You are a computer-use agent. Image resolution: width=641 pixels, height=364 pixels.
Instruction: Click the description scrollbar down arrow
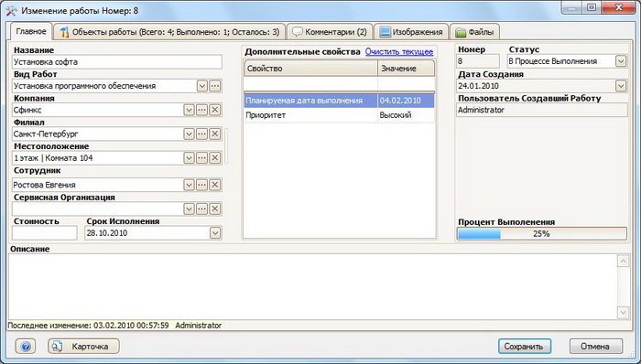point(623,312)
